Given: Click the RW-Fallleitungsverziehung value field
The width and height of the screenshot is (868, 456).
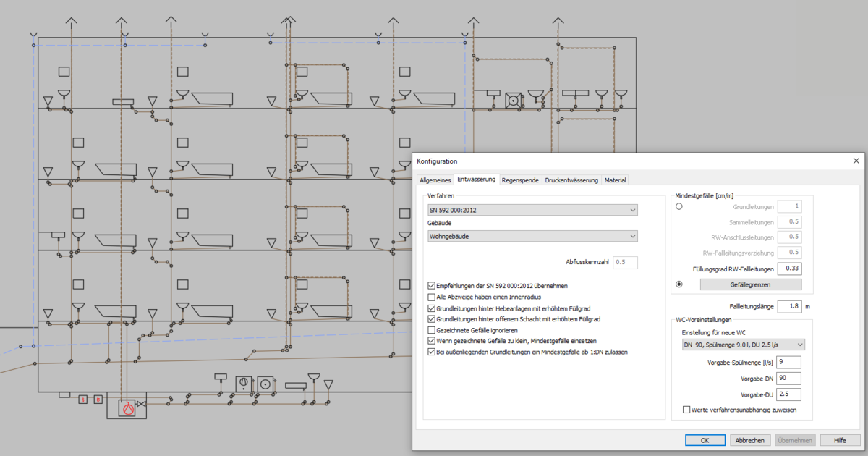Looking at the screenshot, I should [x=789, y=253].
